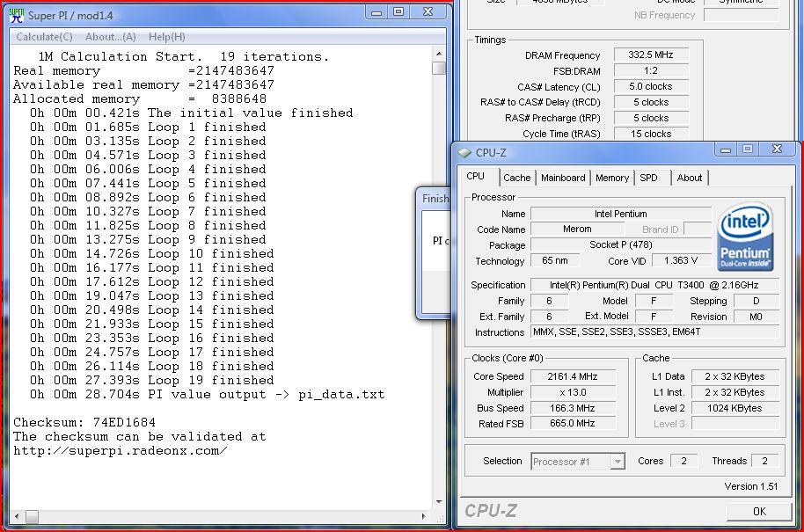Open the Help(H) menu in Super PI
Screen dimensions: 804x532
166,37
